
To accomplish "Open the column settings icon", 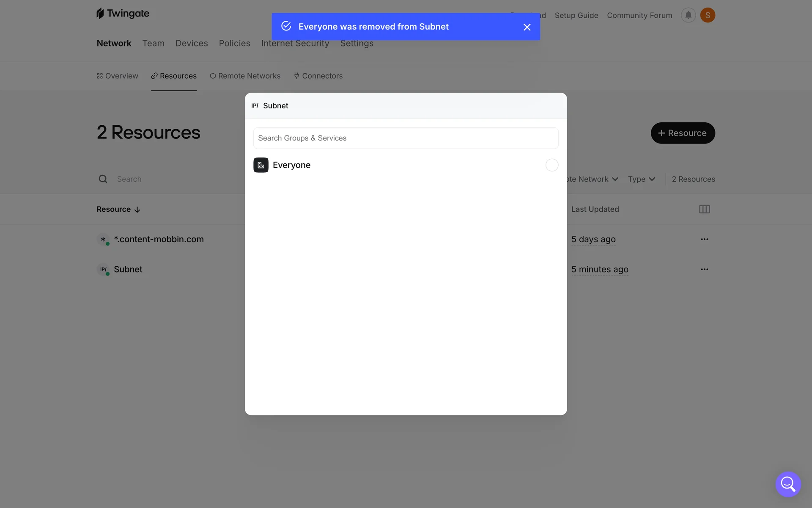I will pyautogui.click(x=704, y=209).
